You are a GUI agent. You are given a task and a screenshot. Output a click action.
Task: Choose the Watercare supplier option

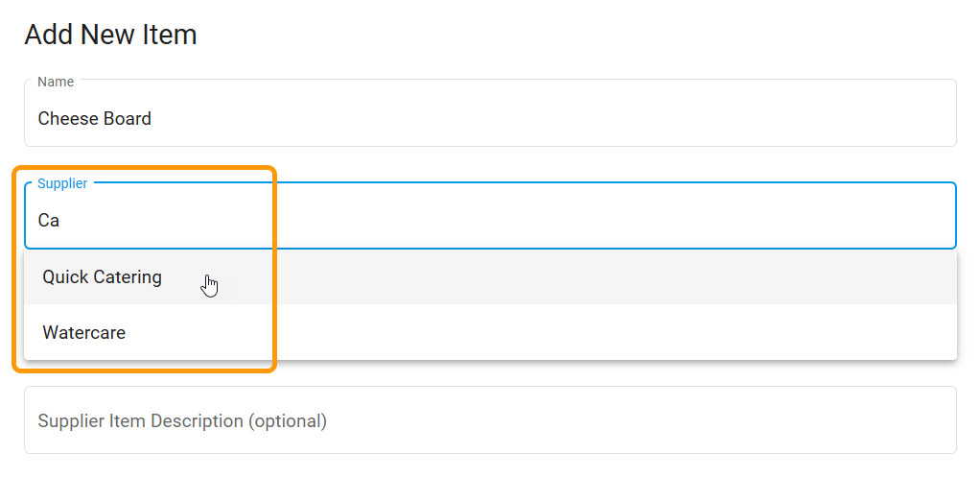[84, 333]
